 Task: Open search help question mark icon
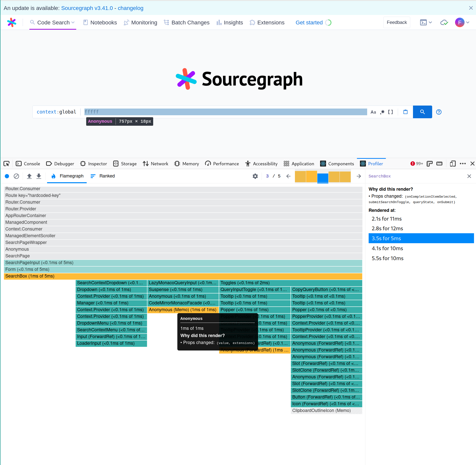coord(439,112)
